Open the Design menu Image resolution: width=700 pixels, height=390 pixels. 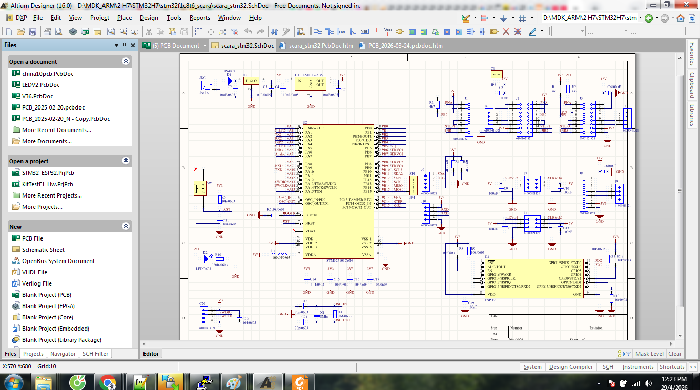pos(149,18)
